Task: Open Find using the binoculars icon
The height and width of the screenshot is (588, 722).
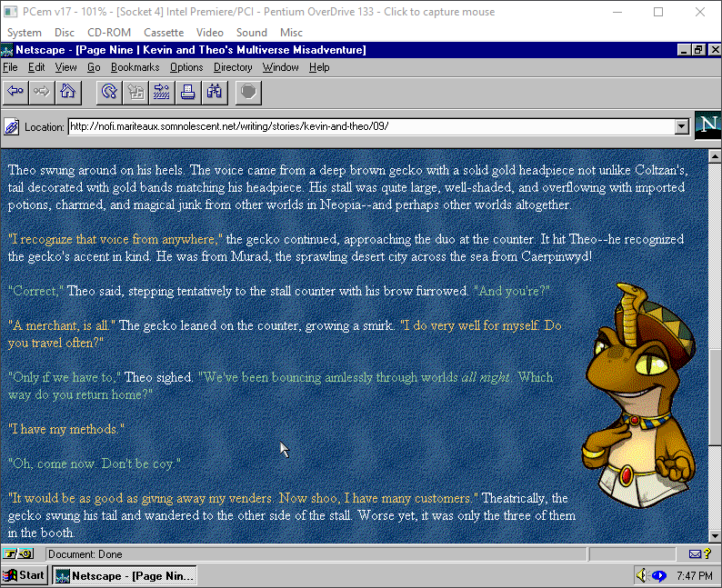Action: (215, 91)
